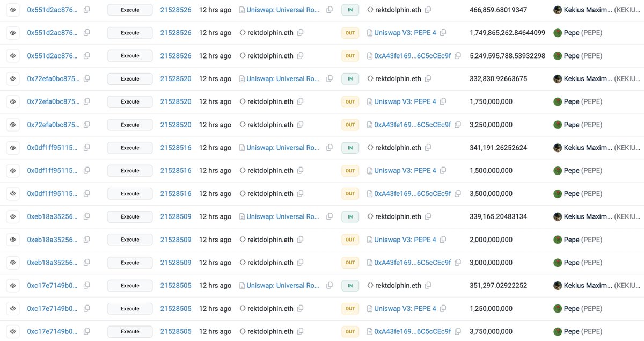Copy the Uniswap Universal Router address in the 466,859.68019347 row
The width and height of the screenshot is (644, 341).
click(x=330, y=10)
